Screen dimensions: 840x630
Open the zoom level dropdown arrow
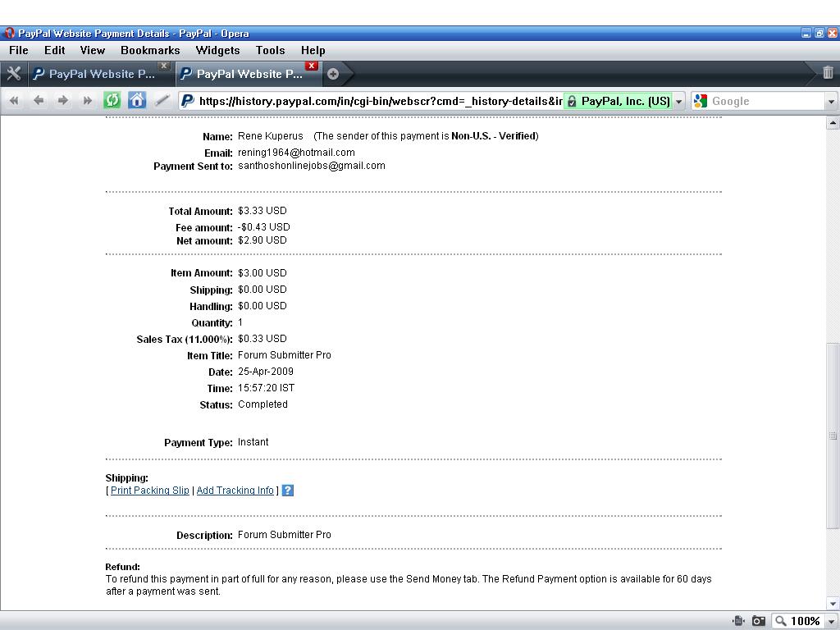tap(831, 622)
